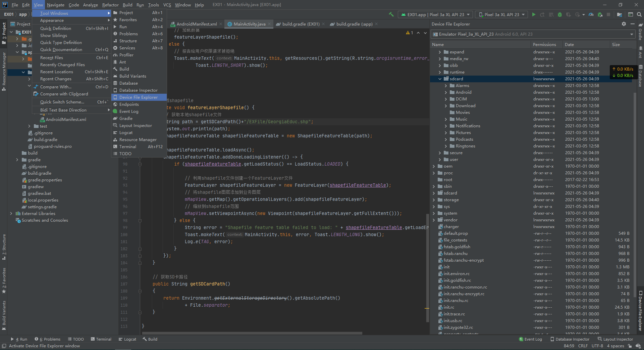Close the build.gradle (:app) tab
Screen dimensions: 644x350
(x=376, y=24)
